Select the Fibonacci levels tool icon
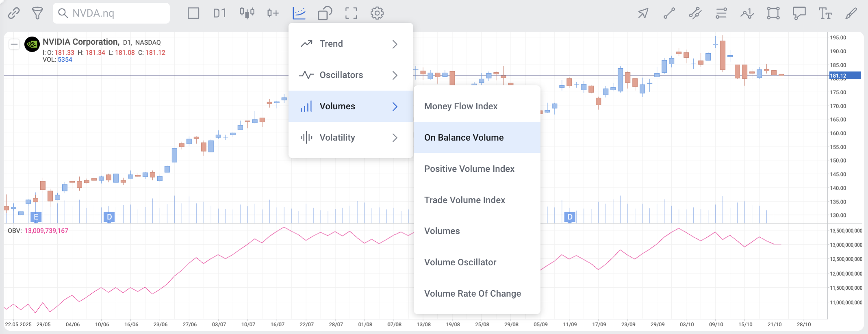 [721, 13]
